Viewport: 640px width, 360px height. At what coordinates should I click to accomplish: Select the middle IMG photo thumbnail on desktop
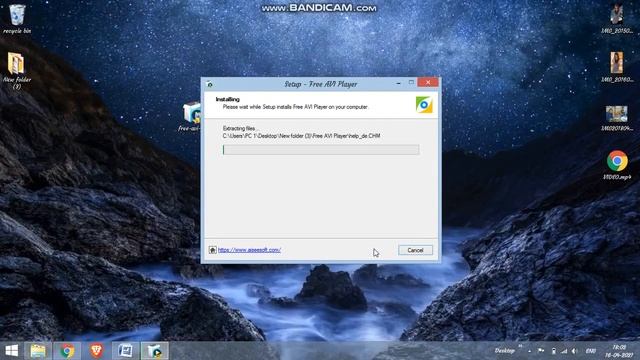pos(617,67)
